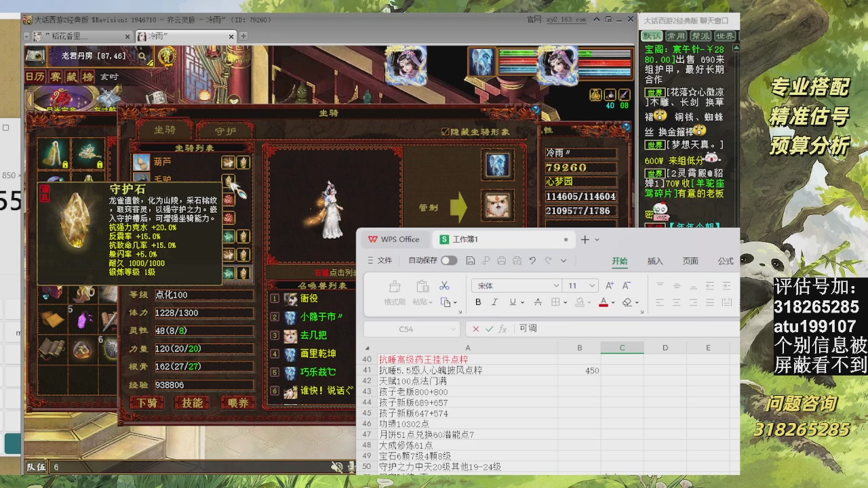Apply italic formatting in WPS
Viewport: 868px width, 488px height.
tap(494, 302)
